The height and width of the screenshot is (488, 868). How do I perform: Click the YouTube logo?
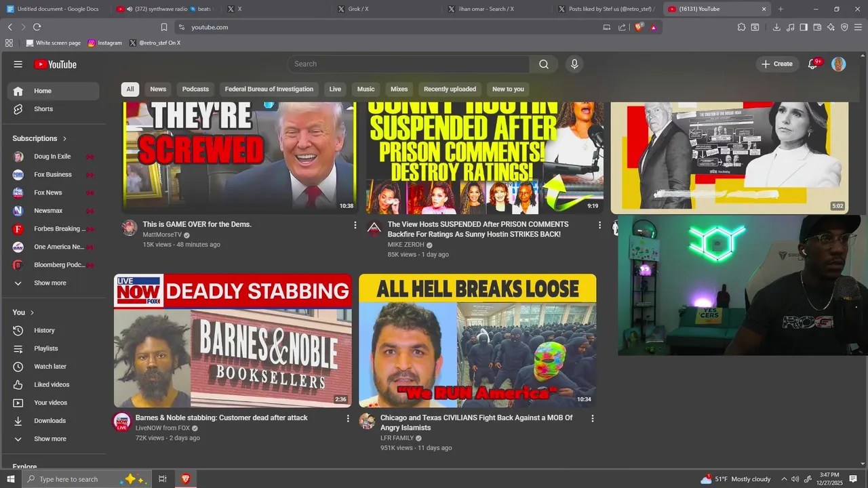click(56, 64)
